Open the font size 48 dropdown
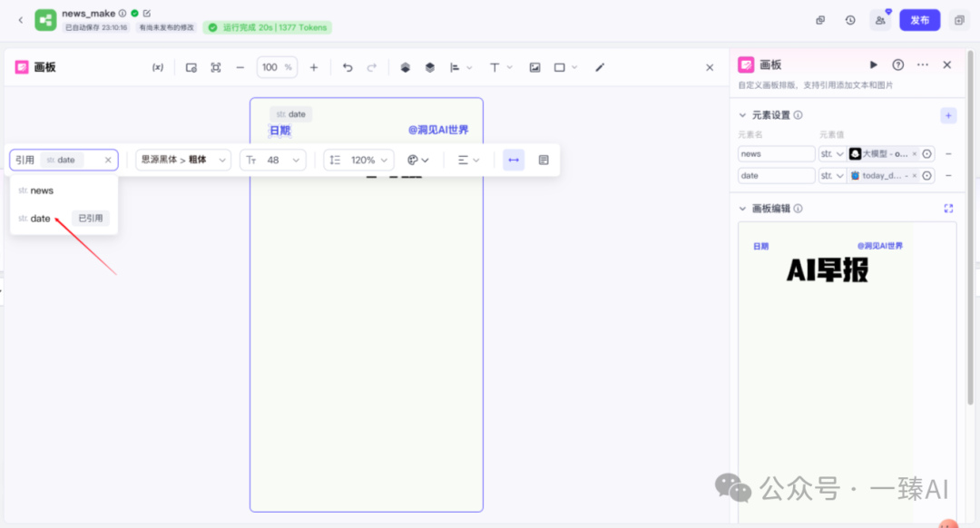The width and height of the screenshot is (980, 528). pos(273,160)
